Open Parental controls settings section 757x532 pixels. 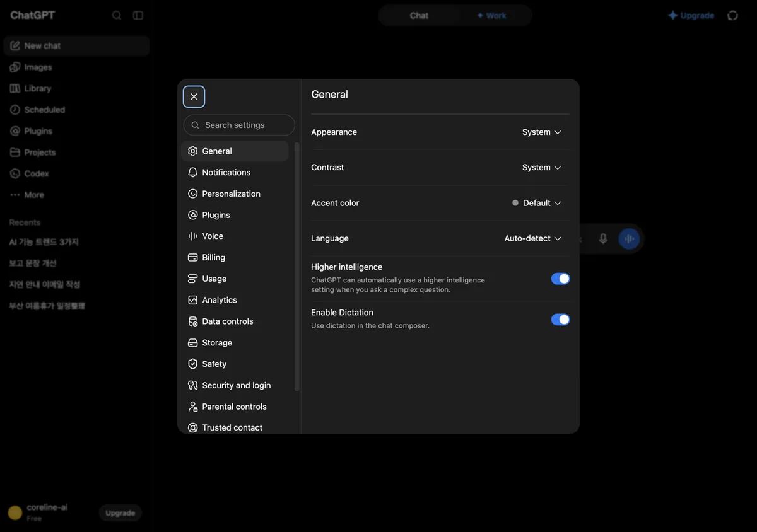235,407
